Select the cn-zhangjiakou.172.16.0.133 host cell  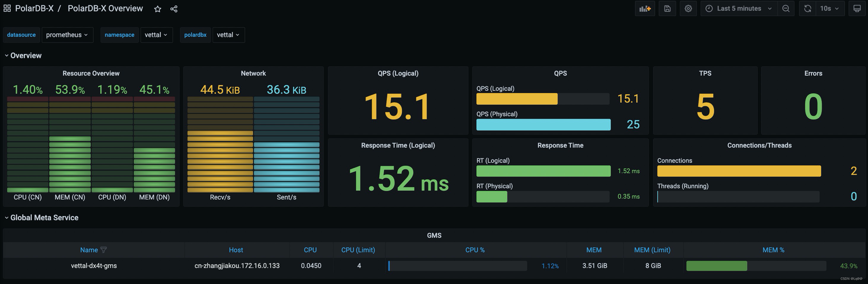click(237, 266)
